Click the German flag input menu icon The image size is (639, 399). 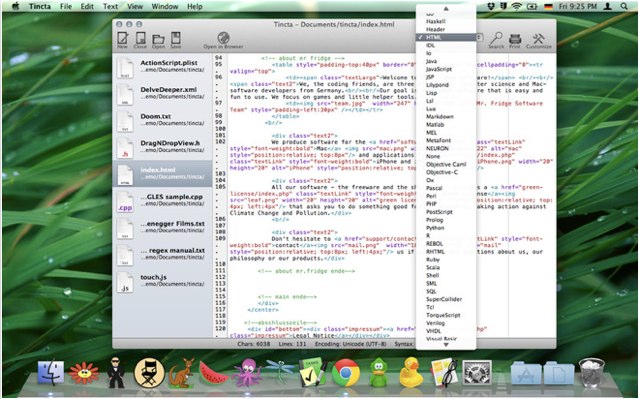click(548, 6)
